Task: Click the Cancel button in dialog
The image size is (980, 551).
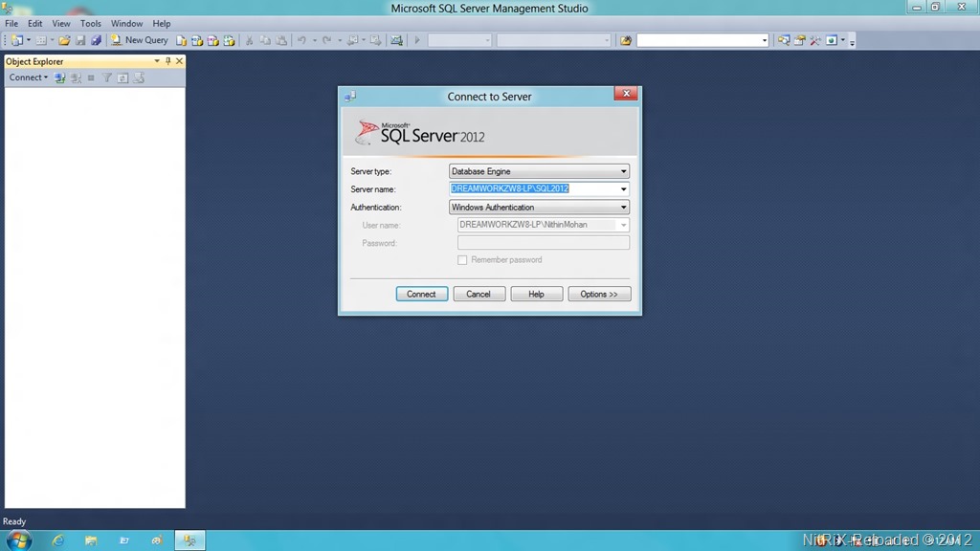Action: point(479,295)
